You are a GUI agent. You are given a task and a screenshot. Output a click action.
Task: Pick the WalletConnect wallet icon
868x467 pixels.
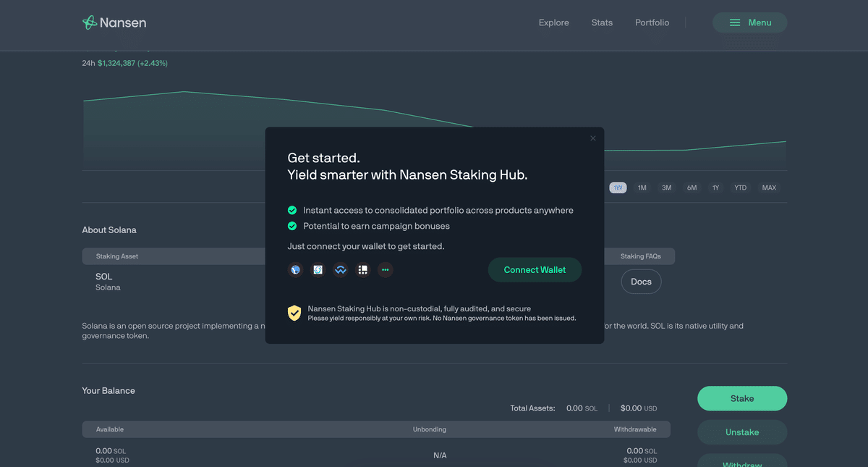(x=341, y=270)
